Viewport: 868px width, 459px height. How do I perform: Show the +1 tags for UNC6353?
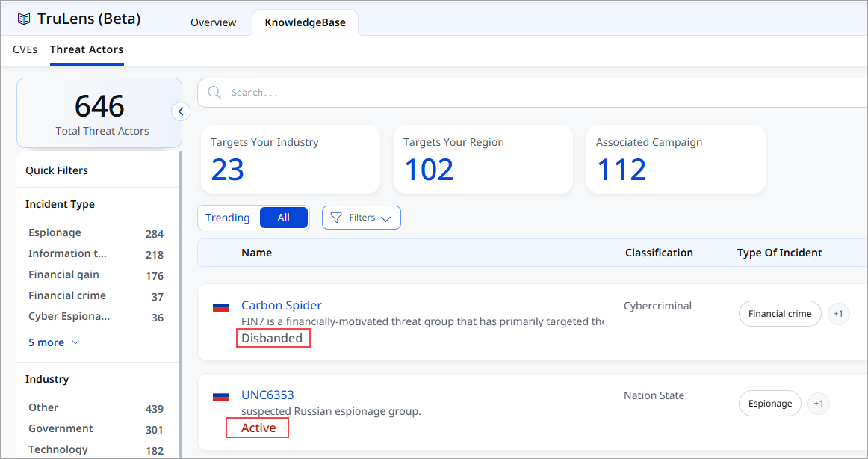point(818,404)
